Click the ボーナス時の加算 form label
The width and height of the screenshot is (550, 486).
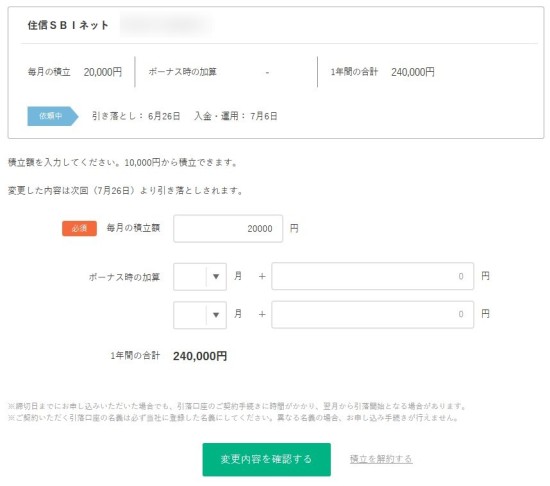click(124, 277)
